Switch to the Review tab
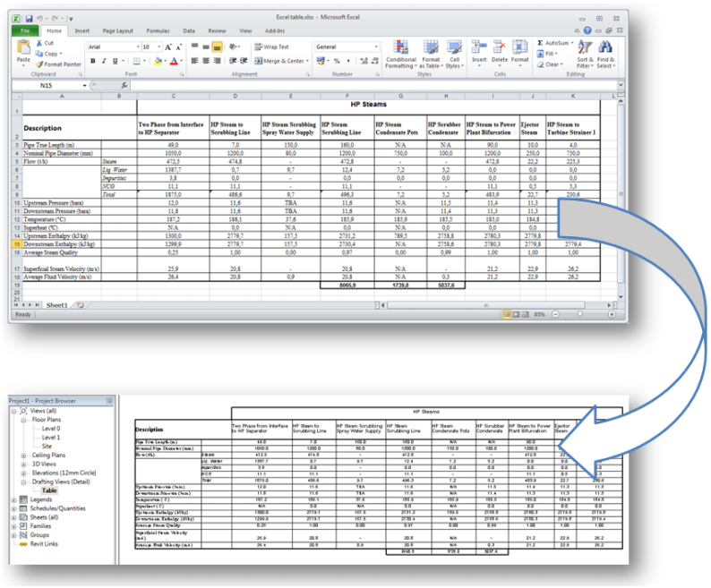 (217, 30)
